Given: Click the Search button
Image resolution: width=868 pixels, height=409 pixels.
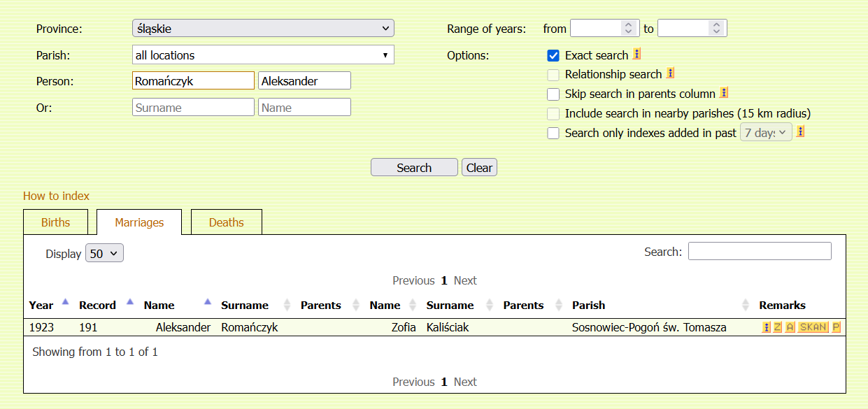Looking at the screenshot, I should tap(414, 168).
